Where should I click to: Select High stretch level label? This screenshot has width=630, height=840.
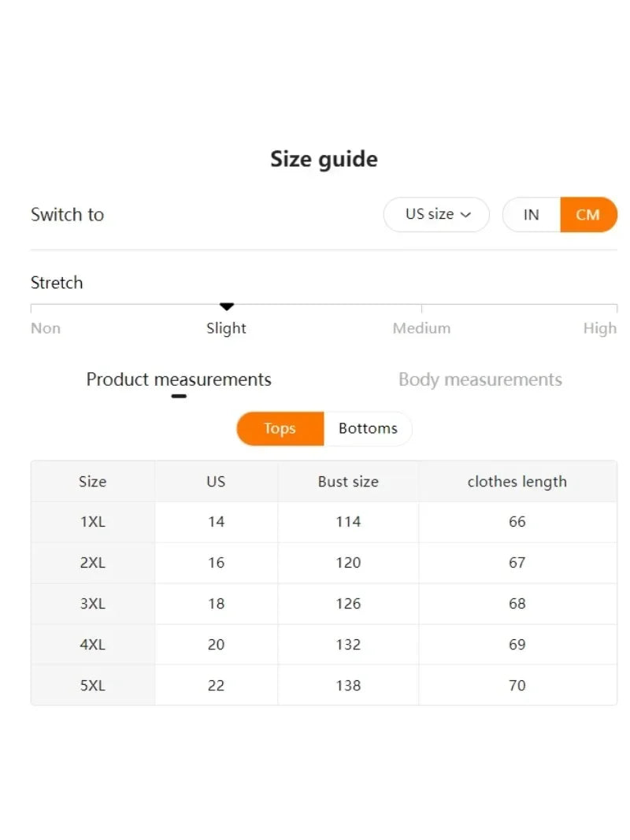pos(599,328)
